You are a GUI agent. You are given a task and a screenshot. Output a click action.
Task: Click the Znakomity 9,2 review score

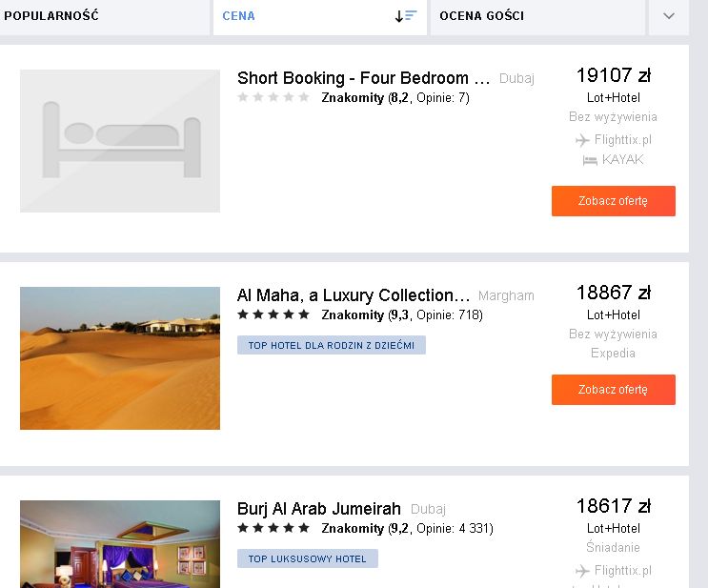click(x=407, y=528)
